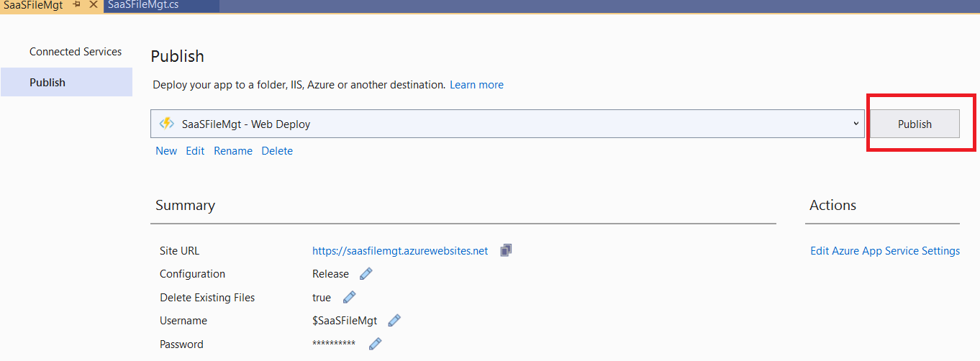Expand the publish profile dropdown arrow
This screenshot has width=980, height=361.
[856, 124]
